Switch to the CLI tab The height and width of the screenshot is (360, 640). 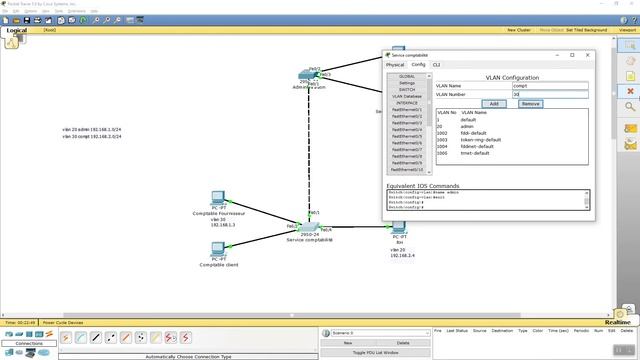[436, 65]
